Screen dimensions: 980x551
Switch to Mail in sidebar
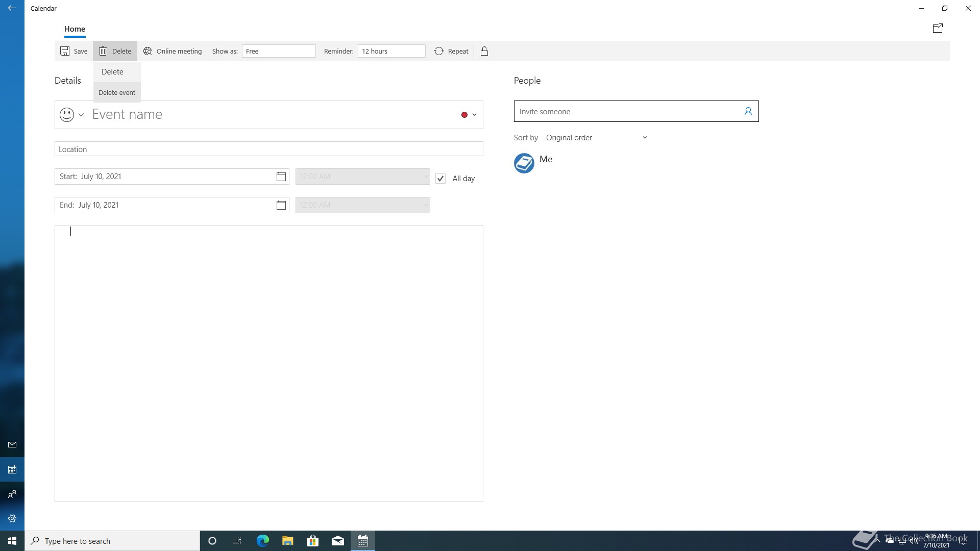12,445
